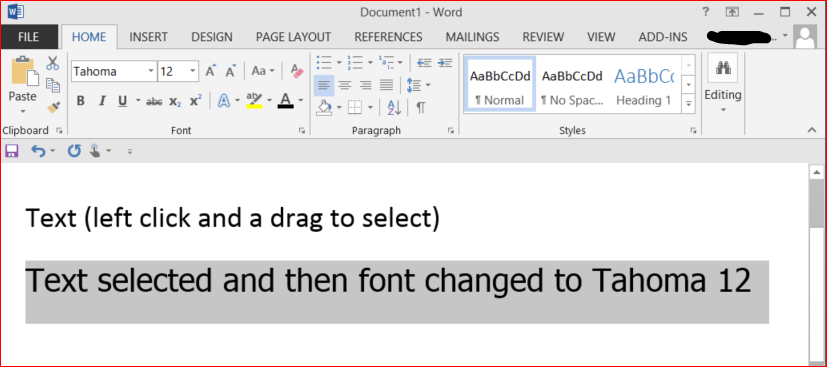Insert bulleted list icon
This screenshot has height=367, width=827.
click(323, 63)
